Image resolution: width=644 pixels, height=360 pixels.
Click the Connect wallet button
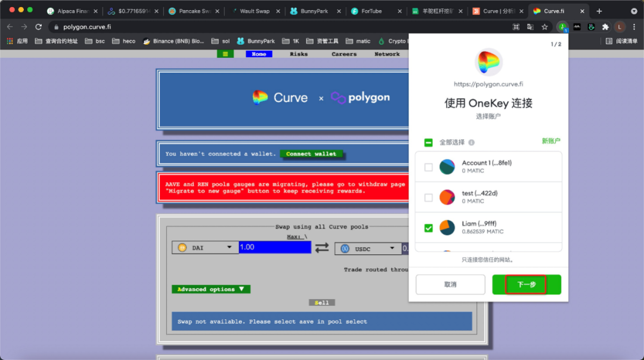(x=312, y=153)
